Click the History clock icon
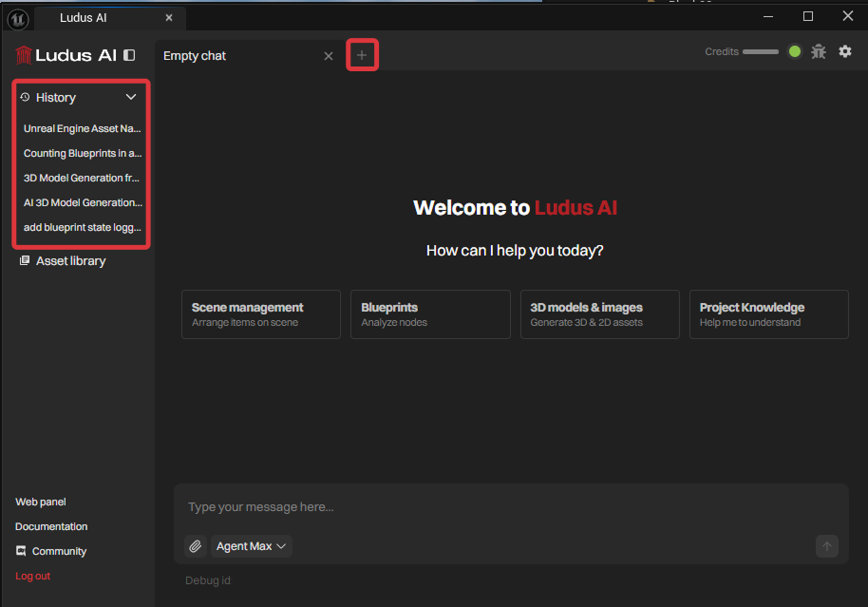Screen dimensions: 868x607 [25, 97]
